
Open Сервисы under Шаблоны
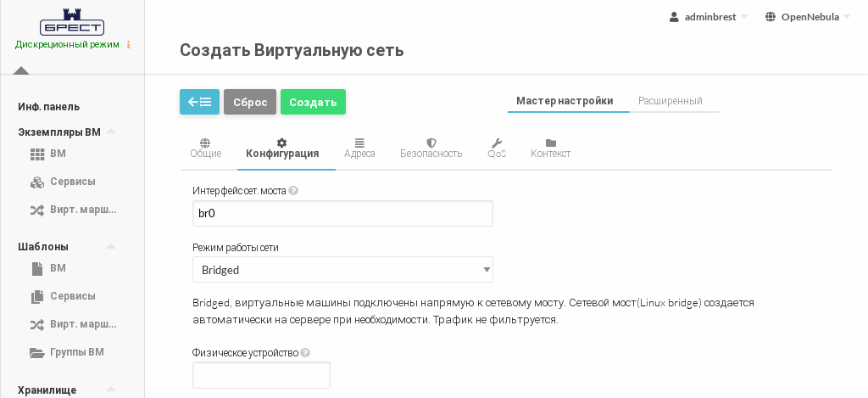[73, 295]
